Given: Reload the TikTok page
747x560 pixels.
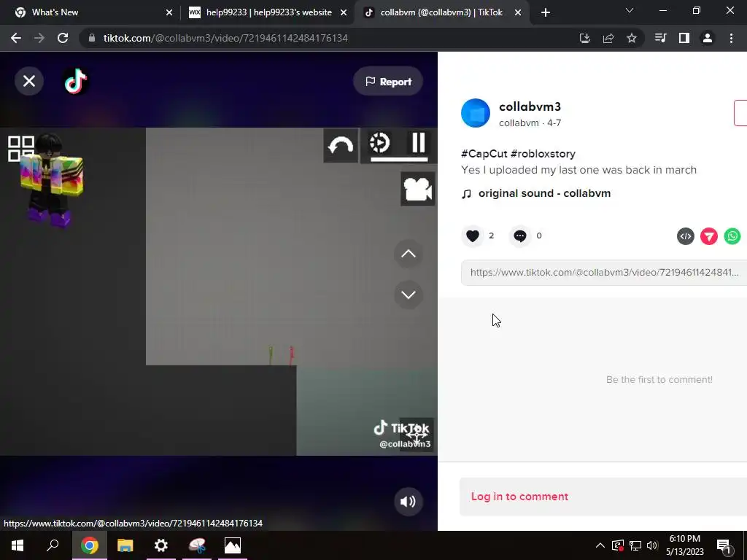Looking at the screenshot, I should click(63, 38).
